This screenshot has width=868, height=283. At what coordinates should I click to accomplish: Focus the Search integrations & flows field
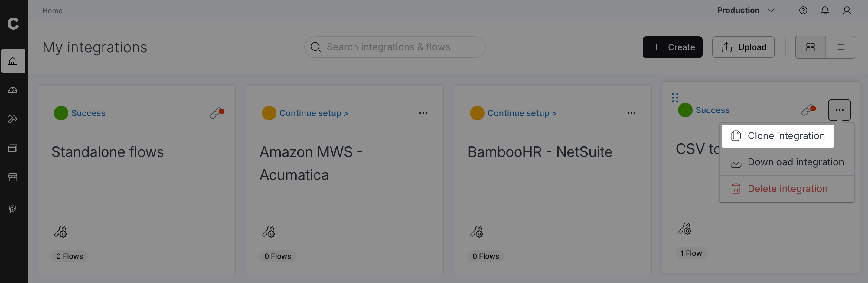pos(395,47)
